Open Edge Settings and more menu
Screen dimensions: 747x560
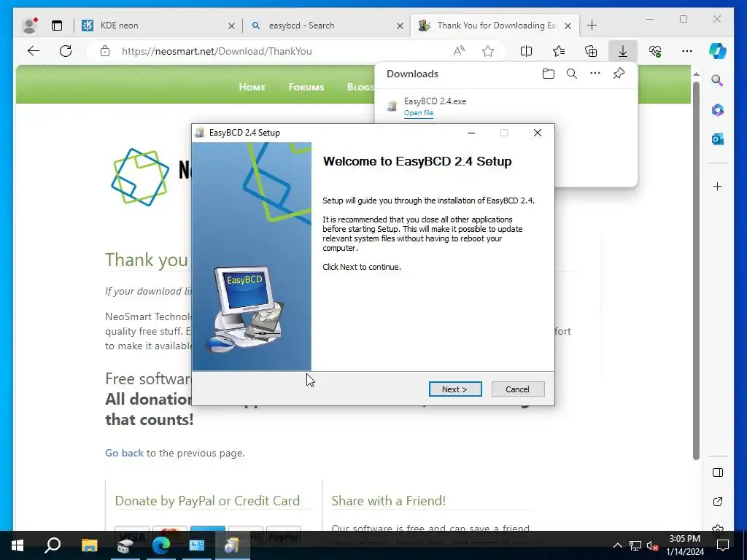(687, 51)
